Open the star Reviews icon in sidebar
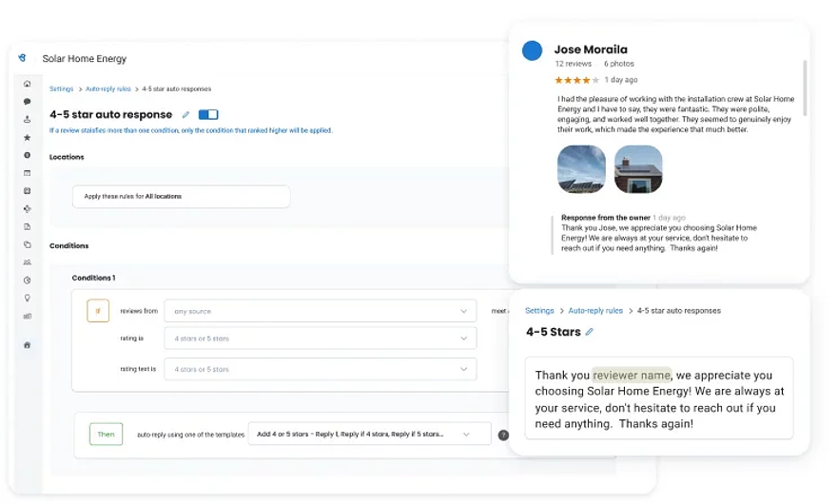 pos(28,137)
